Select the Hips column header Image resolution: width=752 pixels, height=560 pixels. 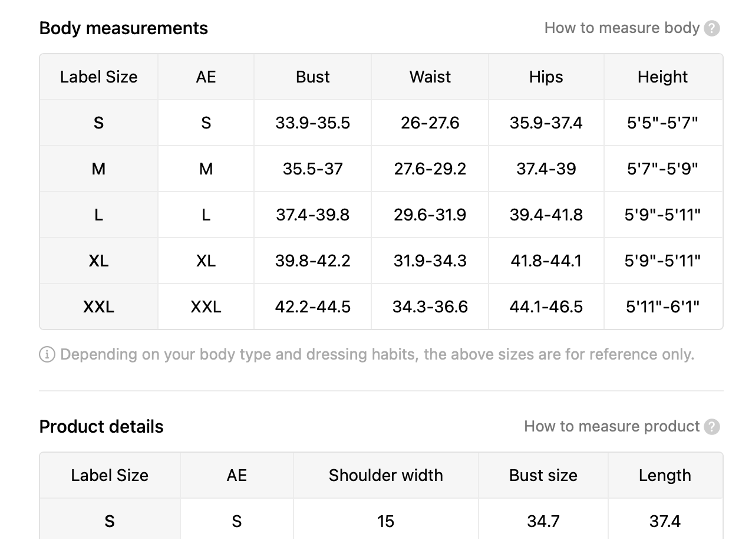[x=546, y=77]
